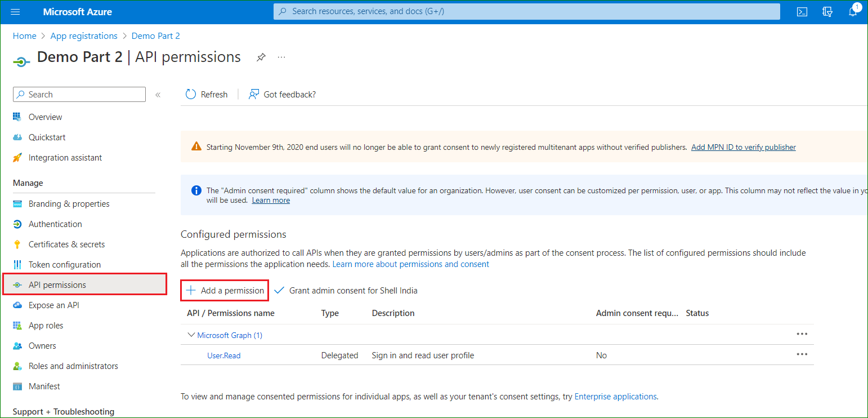The height and width of the screenshot is (418, 868).
Task: Click the left menu Search field
Action: pyautogui.click(x=79, y=95)
